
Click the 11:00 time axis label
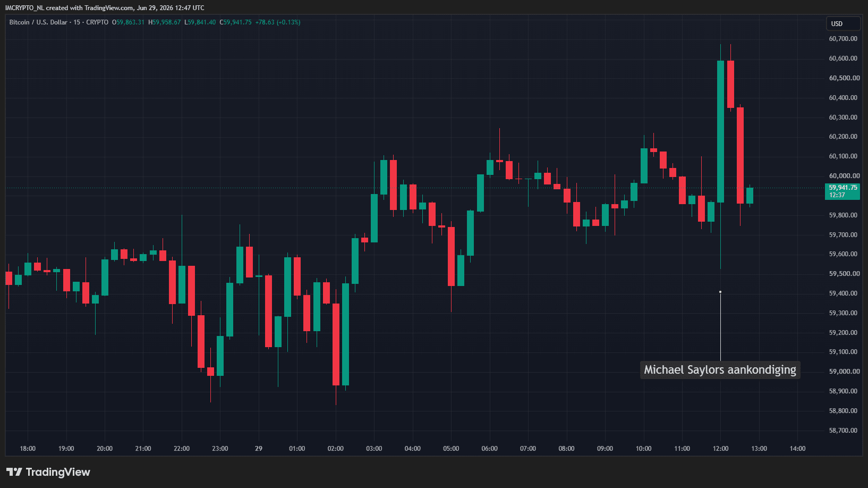682,449
